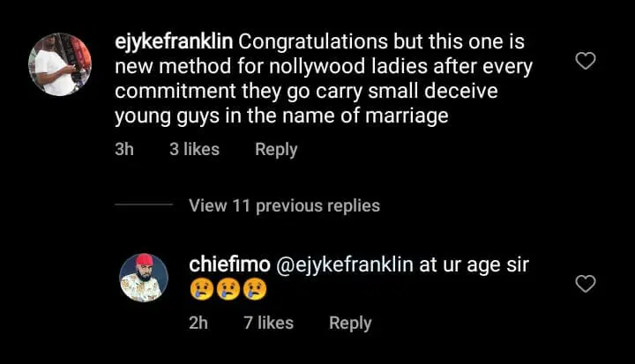Open ejykefranklin's profile picture
The height and width of the screenshot is (364, 635).
[x=60, y=64]
